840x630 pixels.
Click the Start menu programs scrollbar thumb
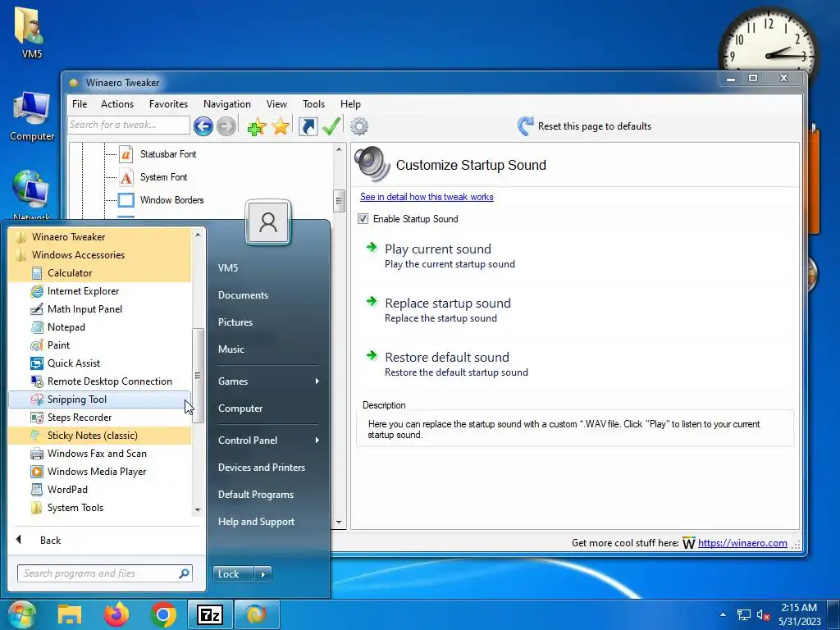(x=198, y=376)
